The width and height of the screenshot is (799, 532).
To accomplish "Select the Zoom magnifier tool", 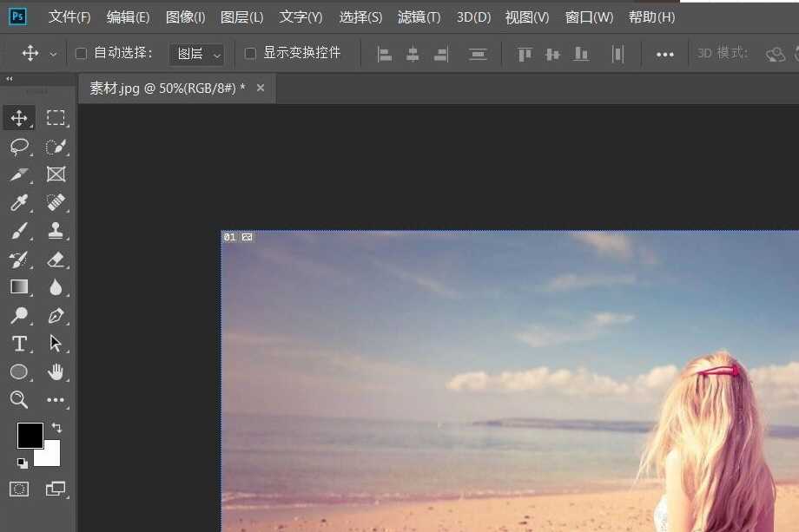I will (x=19, y=399).
